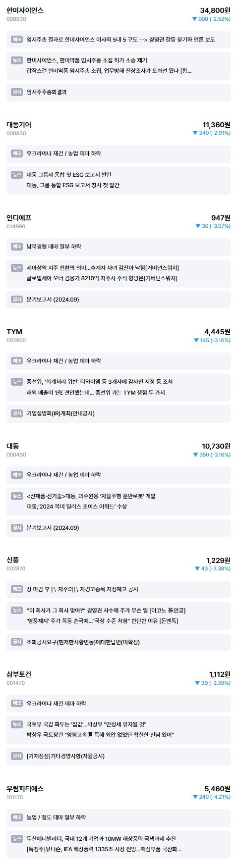Open the 임시주주총회결과 disclosure row
Screen dimensions: 237x868
[118, 92]
